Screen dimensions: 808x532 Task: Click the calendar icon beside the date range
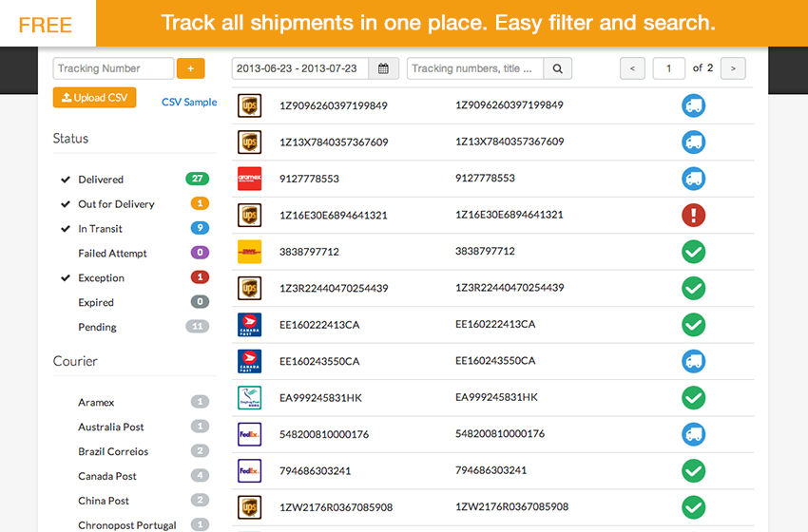pyautogui.click(x=383, y=68)
